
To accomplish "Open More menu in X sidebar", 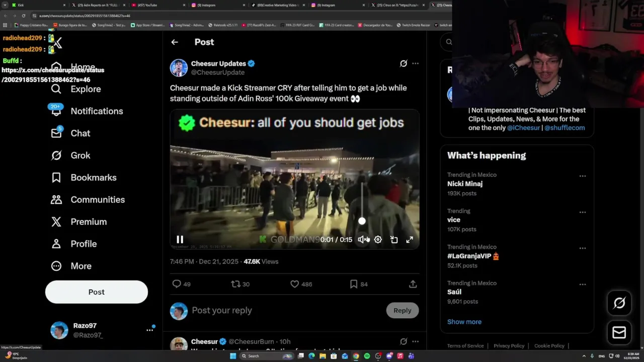I will (71, 266).
